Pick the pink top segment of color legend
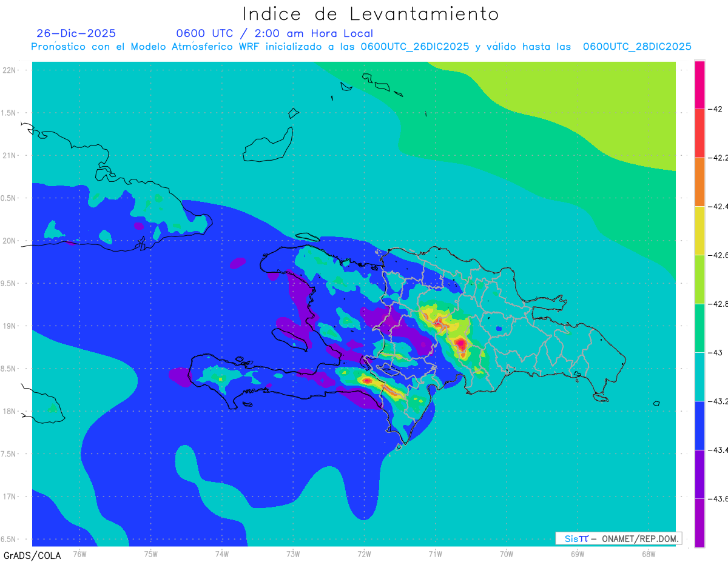728x562 pixels. (699, 84)
